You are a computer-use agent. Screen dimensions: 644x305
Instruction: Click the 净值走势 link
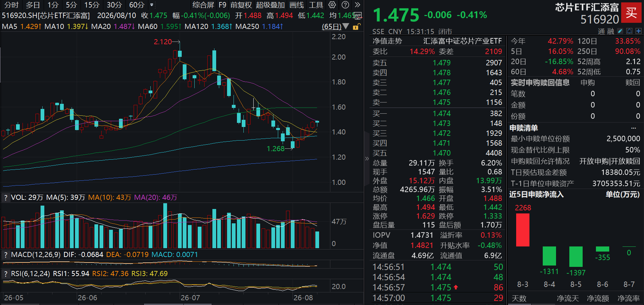(387, 41)
